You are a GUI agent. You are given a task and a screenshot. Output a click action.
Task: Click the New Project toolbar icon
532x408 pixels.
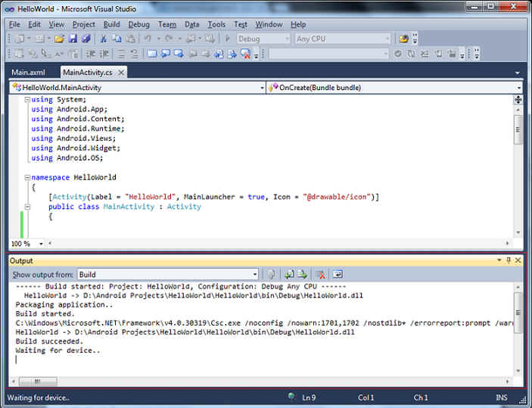click(x=20, y=39)
